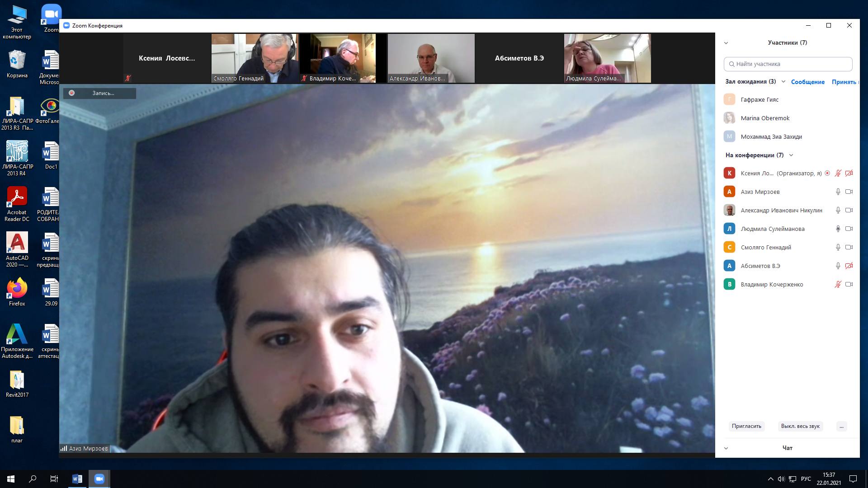Open notification center icon in tray
This screenshot has width=868, height=488.
point(853,479)
